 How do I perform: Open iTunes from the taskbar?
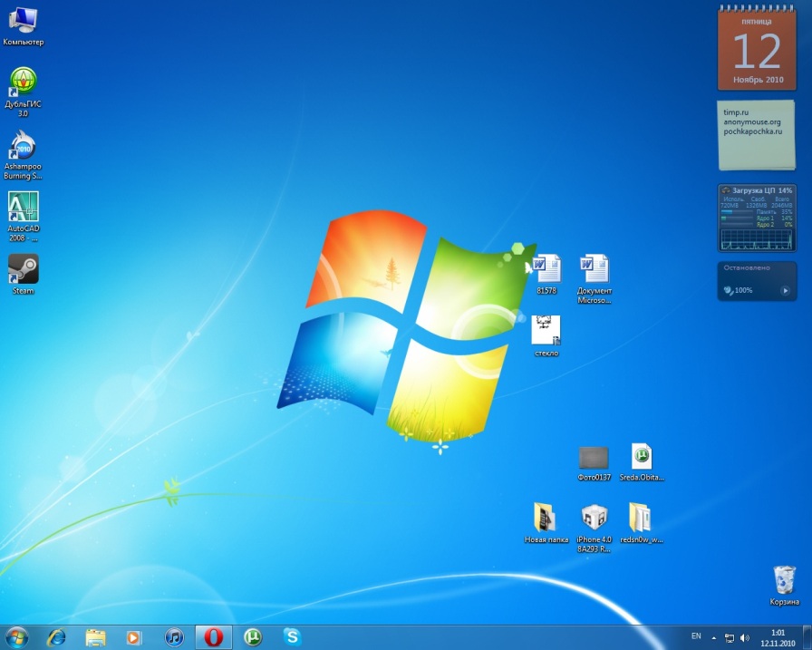click(x=174, y=637)
